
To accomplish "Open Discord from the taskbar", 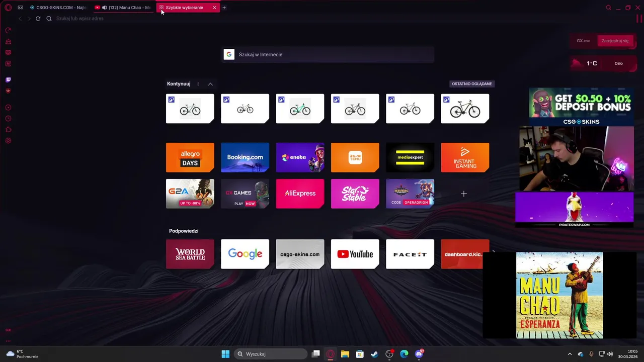I will click(419, 354).
